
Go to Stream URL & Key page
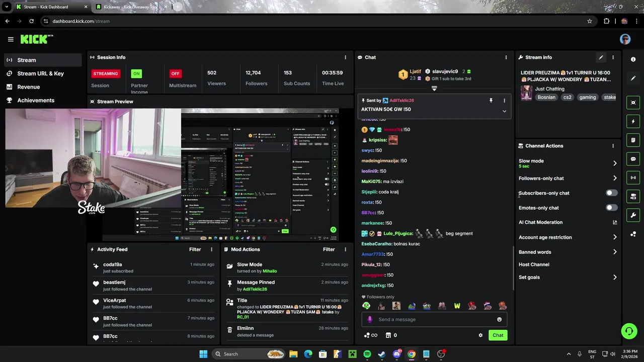(x=43, y=73)
